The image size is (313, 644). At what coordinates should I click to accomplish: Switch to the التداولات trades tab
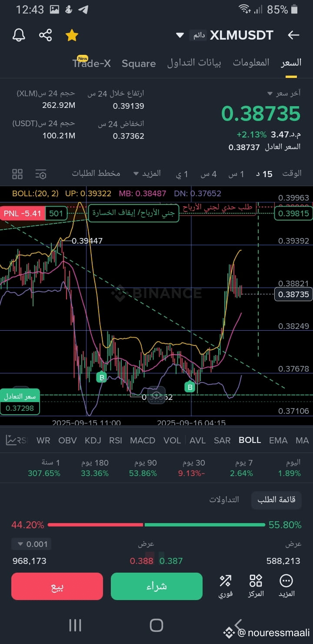[x=224, y=500]
